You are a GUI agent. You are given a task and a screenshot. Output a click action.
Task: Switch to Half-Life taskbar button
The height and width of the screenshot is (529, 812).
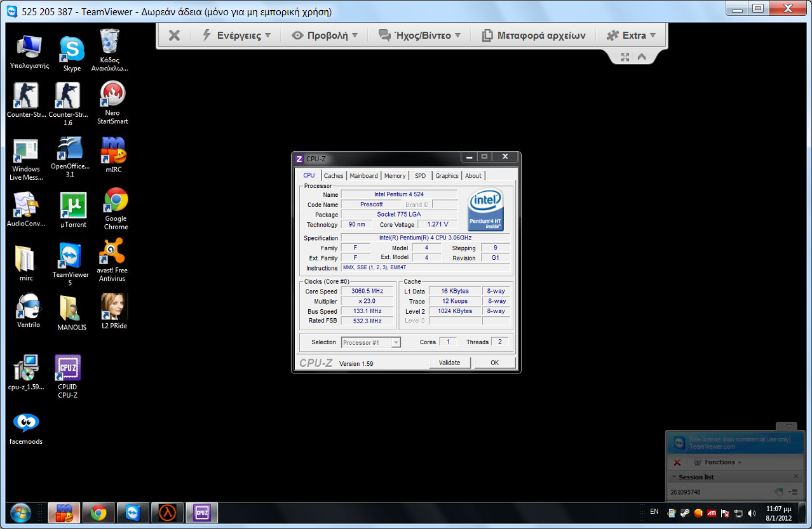[x=167, y=512]
